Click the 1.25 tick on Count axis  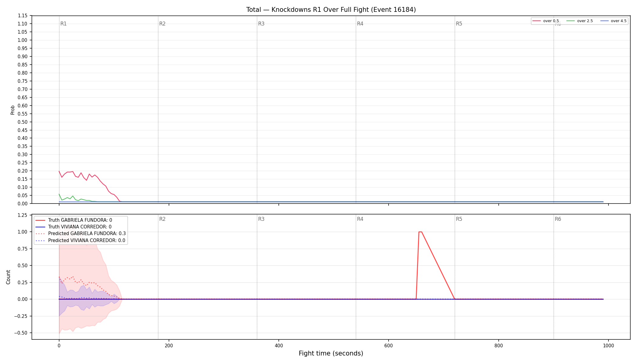22,215
